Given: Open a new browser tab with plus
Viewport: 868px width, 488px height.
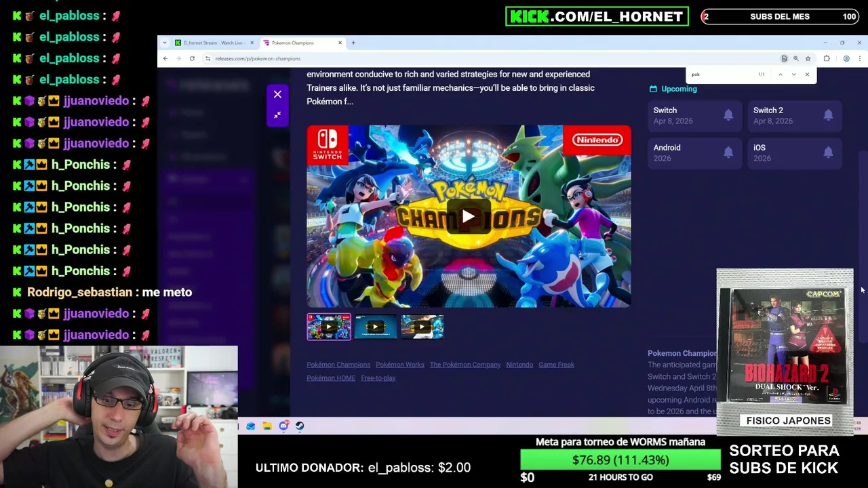Looking at the screenshot, I should coord(353,43).
